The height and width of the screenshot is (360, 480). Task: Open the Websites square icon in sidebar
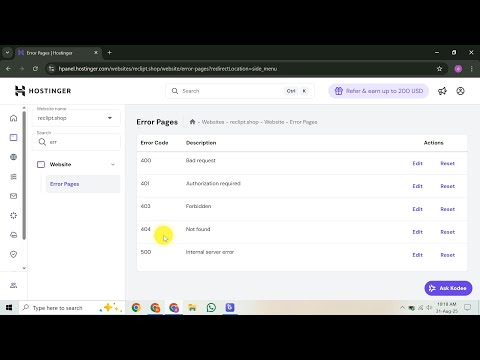click(x=13, y=137)
